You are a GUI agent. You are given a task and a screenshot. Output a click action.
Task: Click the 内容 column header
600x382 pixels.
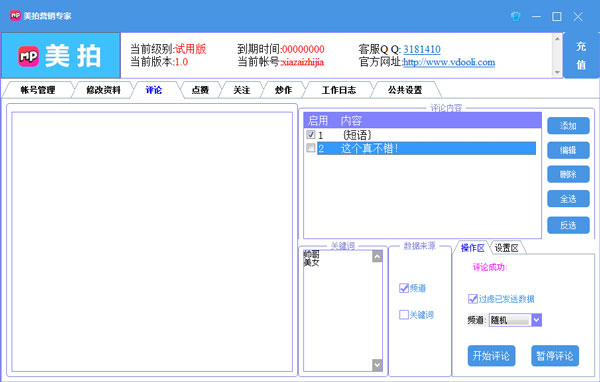tap(351, 121)
